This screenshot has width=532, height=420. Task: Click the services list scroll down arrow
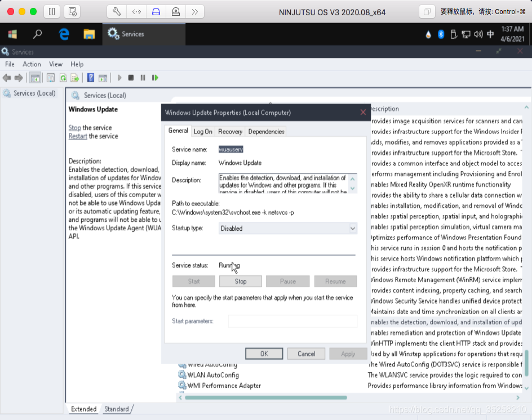526,388
